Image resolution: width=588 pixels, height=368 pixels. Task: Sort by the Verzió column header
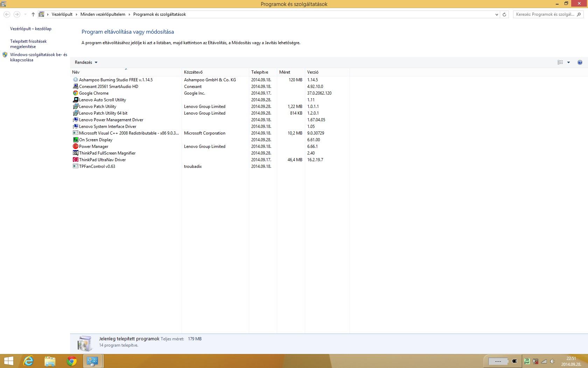click(327, 72)
